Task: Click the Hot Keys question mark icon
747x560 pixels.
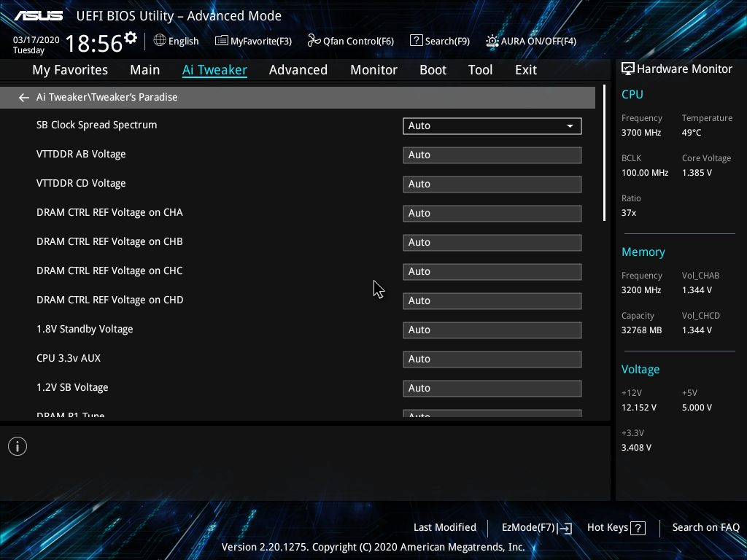Action: 638,528
